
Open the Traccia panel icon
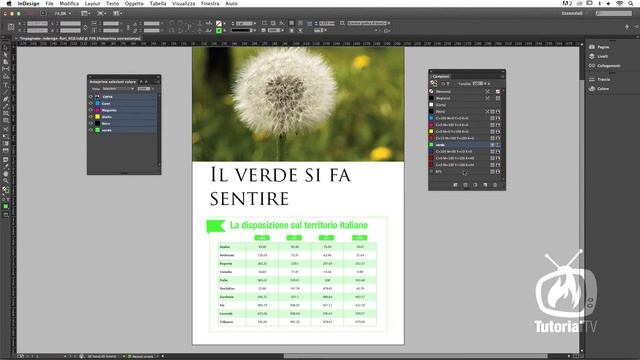600,79
